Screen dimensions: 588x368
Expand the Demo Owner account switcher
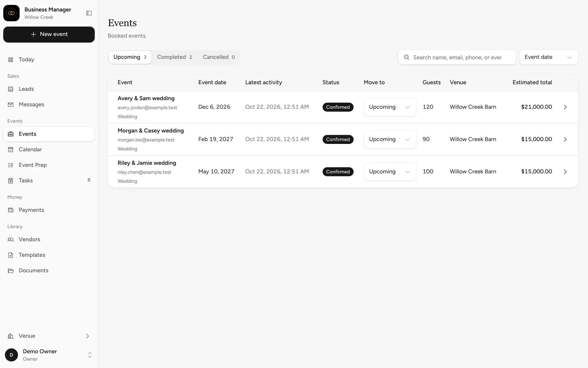90,355
